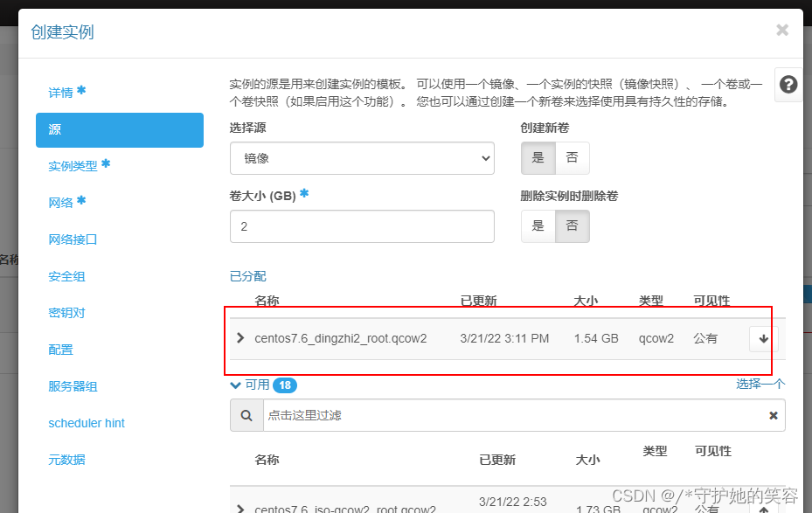Expand the centos7.6_dingzhi2_root.qcow2 row details

pos(240,338)
